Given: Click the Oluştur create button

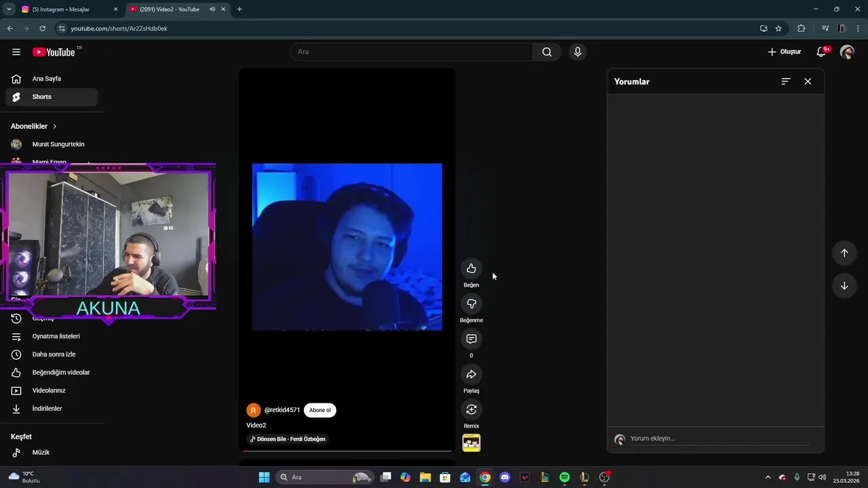Looking at the screenshot, I should point(784,52).
